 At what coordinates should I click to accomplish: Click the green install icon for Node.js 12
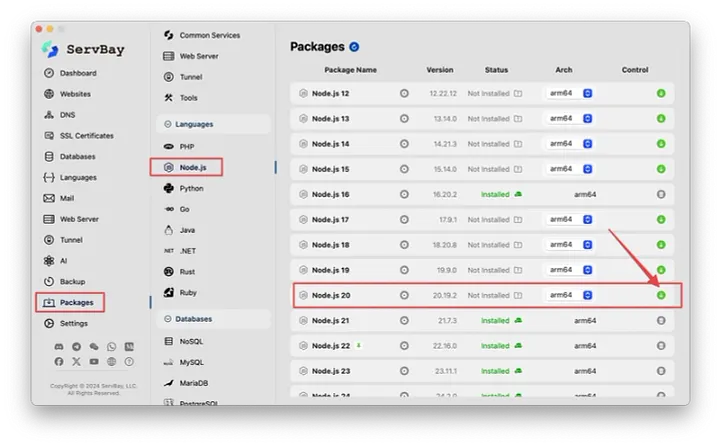(x=660, y=93)
